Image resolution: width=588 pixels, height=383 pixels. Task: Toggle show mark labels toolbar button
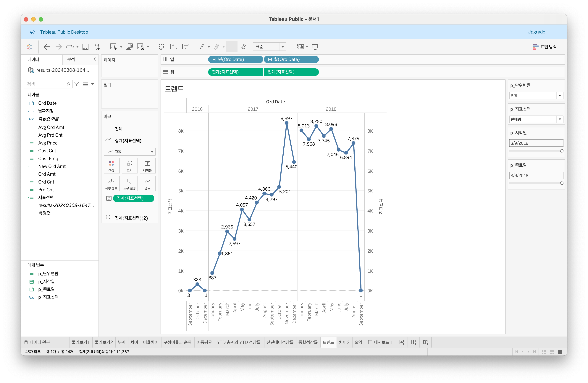(x=232, y=47)
